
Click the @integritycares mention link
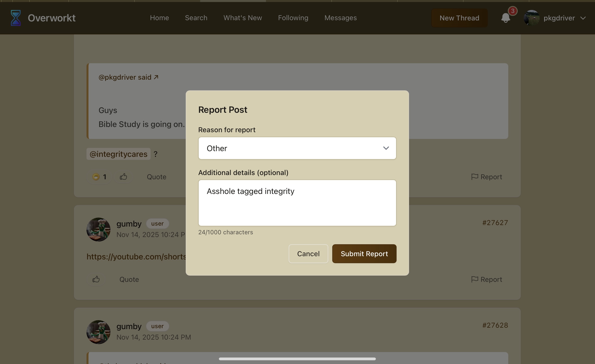(118, 154)
